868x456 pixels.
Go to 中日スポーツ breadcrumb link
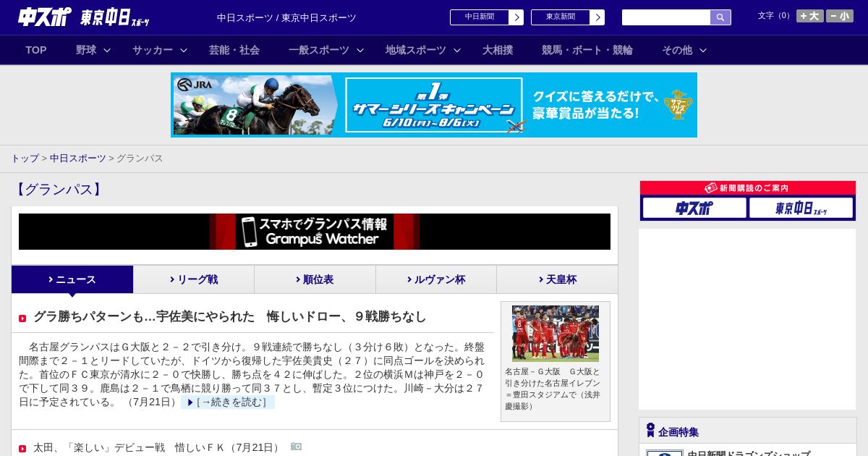coord(78,158)
